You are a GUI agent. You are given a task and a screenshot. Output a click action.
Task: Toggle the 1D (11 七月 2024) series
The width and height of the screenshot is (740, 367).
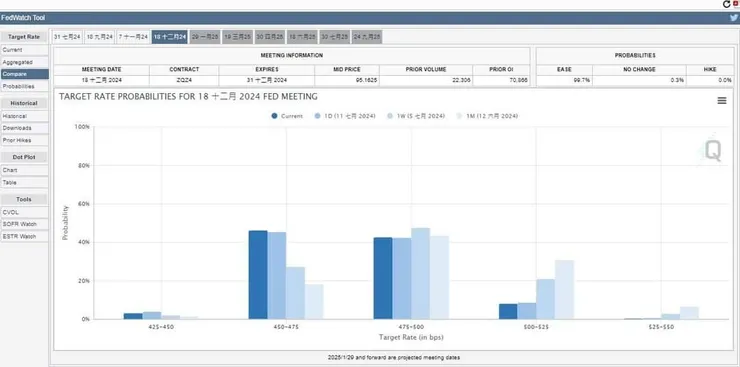345,116
